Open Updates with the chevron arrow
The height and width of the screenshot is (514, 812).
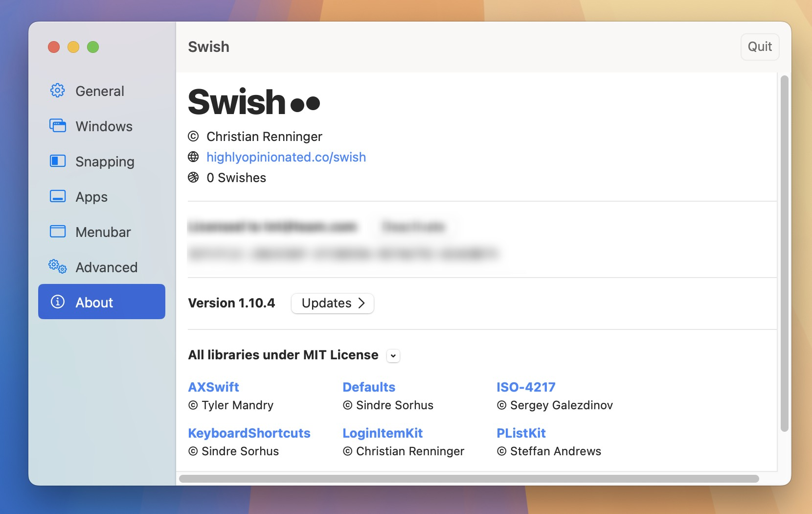362,304
